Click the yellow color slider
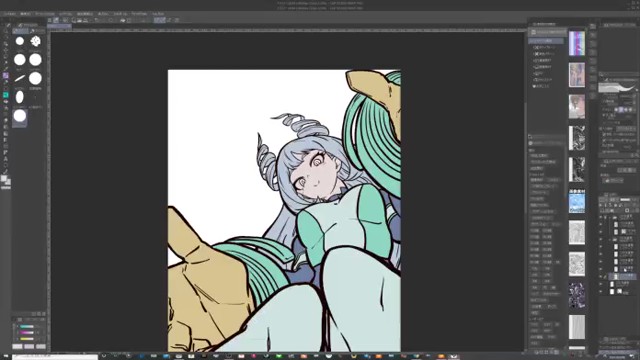The width and height of the screenshot is (640, 360). tap(27, 339)
